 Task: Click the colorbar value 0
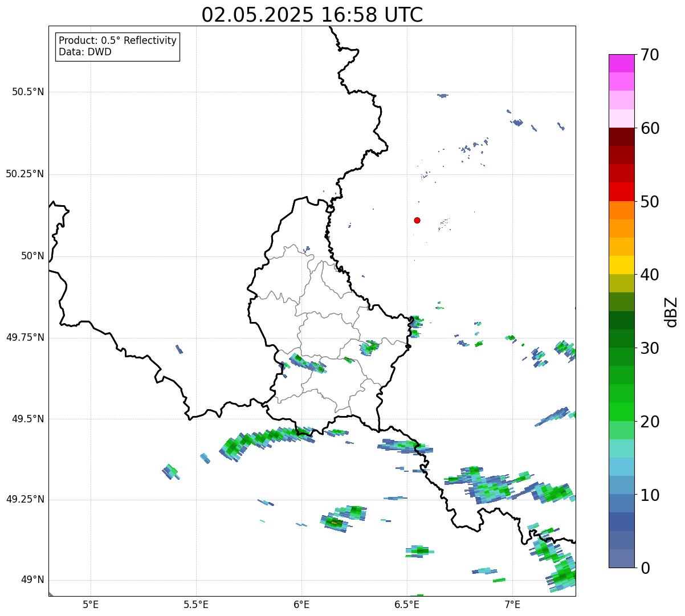tap(645, 568)
